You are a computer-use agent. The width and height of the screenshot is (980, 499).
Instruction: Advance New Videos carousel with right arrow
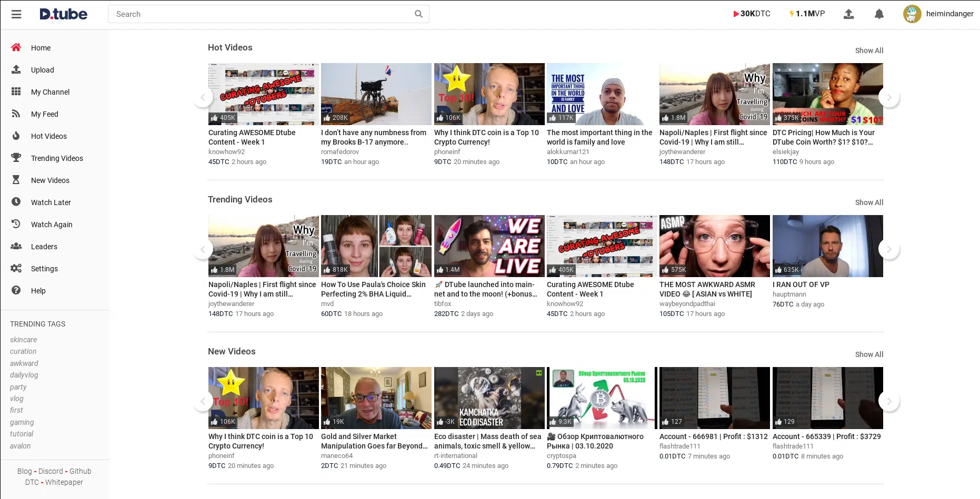point(889,401)
